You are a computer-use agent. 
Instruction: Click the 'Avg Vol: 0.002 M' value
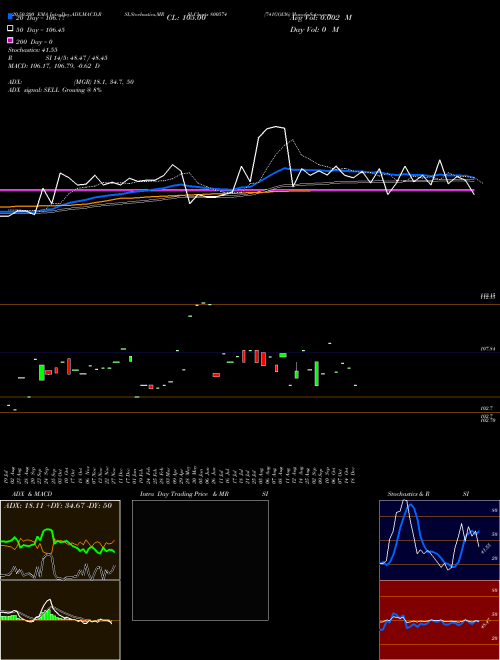(321, 18)
